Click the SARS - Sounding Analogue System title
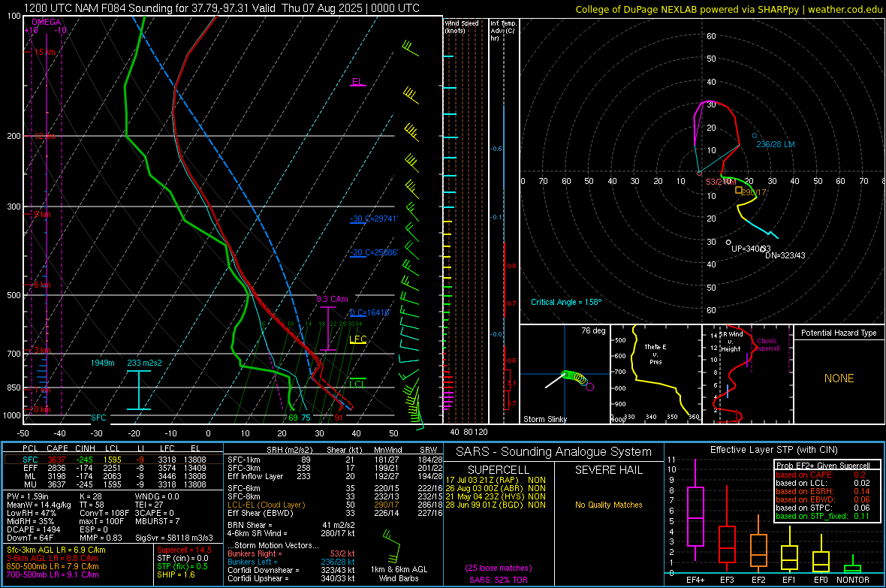This screenshot has height=588, width=886. [554, 452]
